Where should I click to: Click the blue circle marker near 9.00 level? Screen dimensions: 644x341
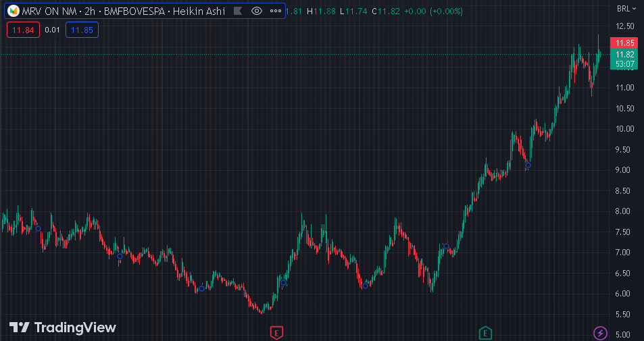pyautogui.click(x=528, y=165)
